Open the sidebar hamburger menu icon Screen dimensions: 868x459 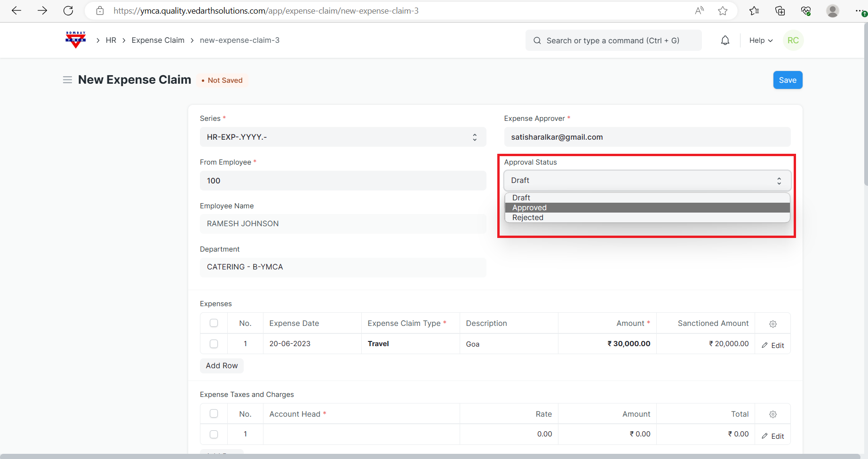[67, 80]
